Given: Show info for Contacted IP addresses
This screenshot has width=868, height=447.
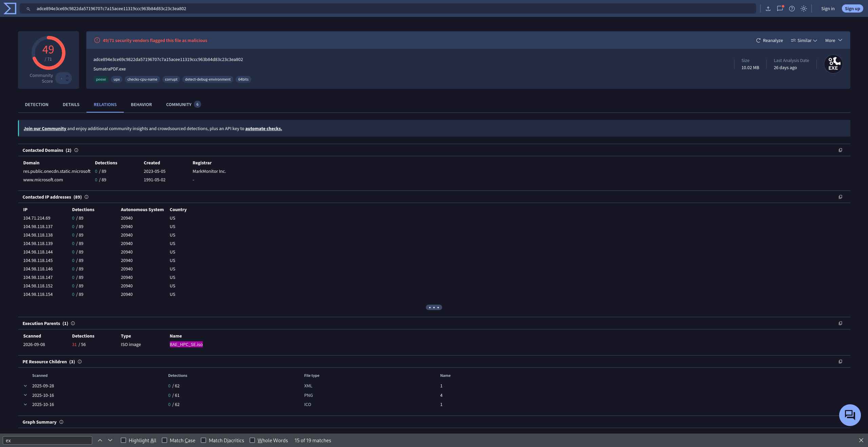Looking at the screenshot, I should click(86, 197).
